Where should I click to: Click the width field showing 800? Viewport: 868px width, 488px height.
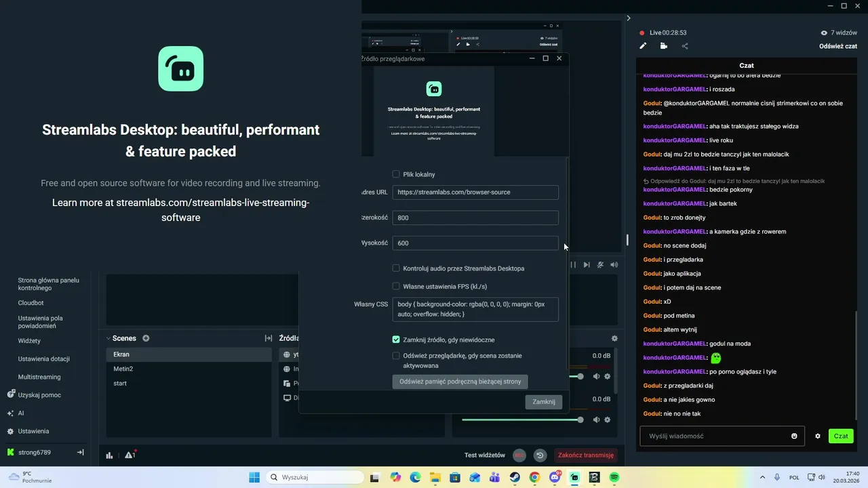(475, 218)
